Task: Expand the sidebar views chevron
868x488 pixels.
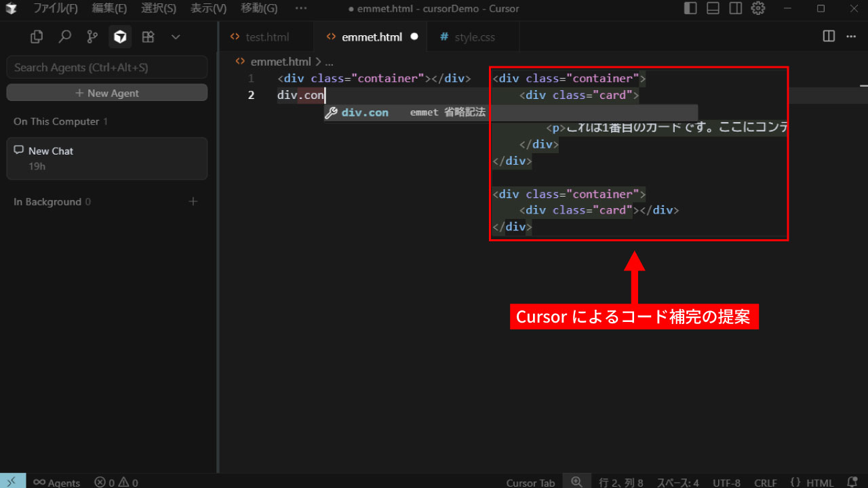Action: click(x=176, y=37)
